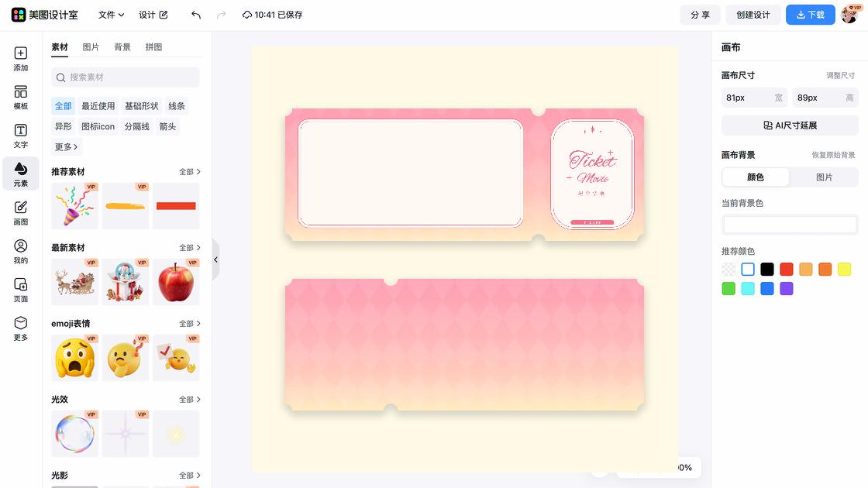Select 图片 canvas background mode
Image resolution: width=868 pixels, height=488 pixels.
pos(825,177)
